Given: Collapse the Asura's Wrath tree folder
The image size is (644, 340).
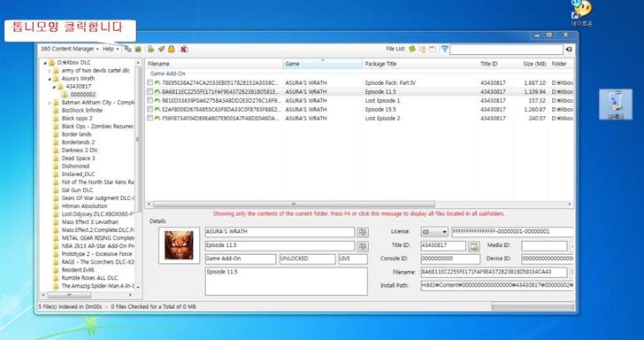Looking at the screenshot, I should point(50,79).
